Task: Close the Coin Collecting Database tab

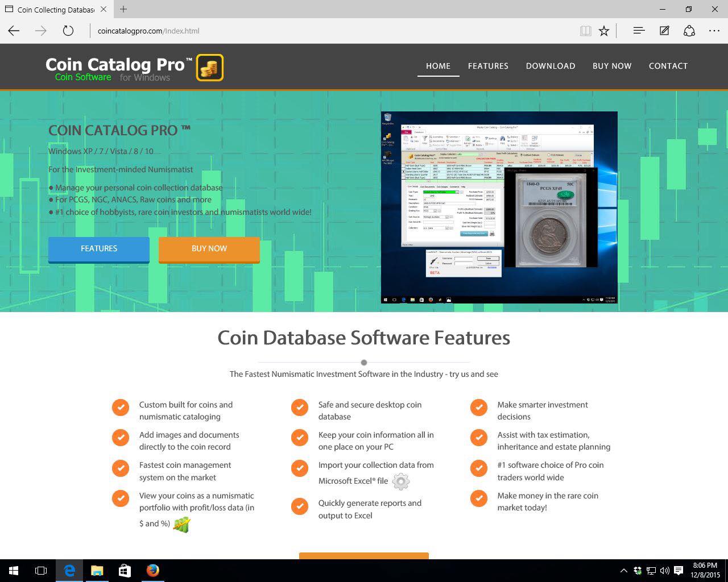Action: (104, 9)
